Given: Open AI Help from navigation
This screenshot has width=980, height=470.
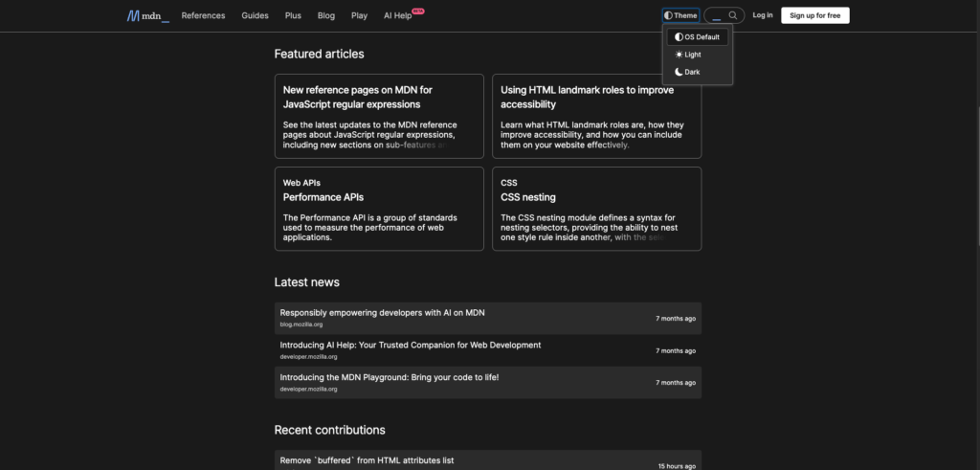Looking at the screenshot, I should [397, 15].
